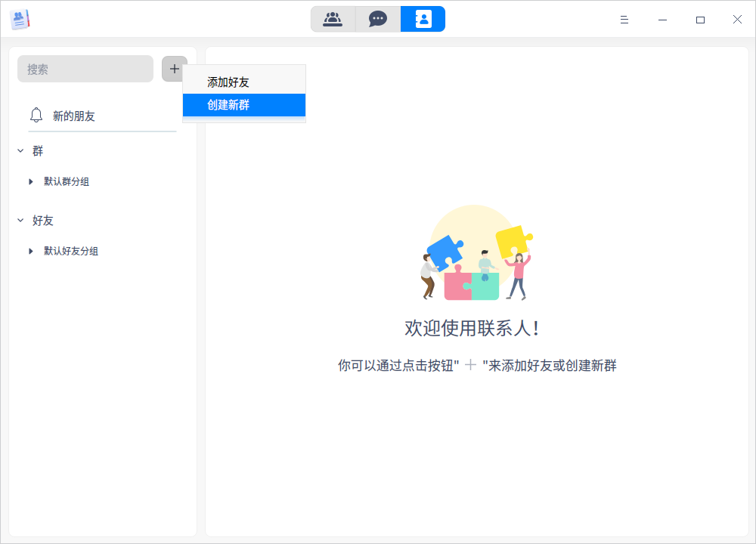Click the 群 section label

coord(38,151)
